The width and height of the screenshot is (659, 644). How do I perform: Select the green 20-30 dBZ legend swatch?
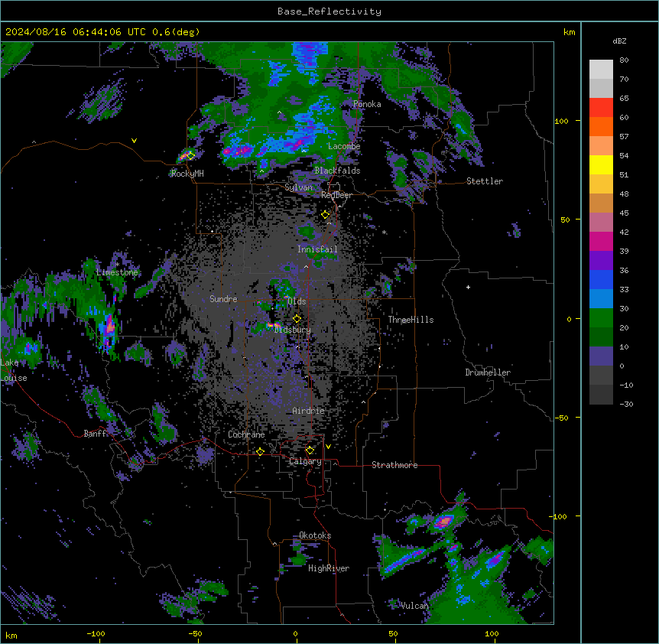coord(601,318)
